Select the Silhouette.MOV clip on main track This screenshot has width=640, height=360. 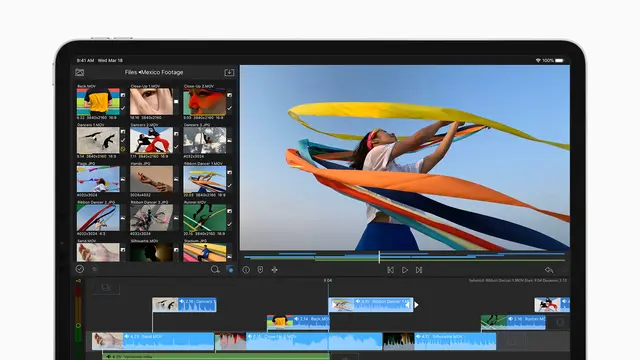click(439, 341)
